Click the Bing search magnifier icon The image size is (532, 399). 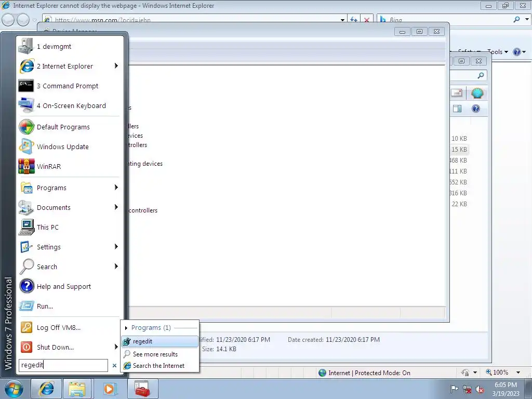click(516, 20)
